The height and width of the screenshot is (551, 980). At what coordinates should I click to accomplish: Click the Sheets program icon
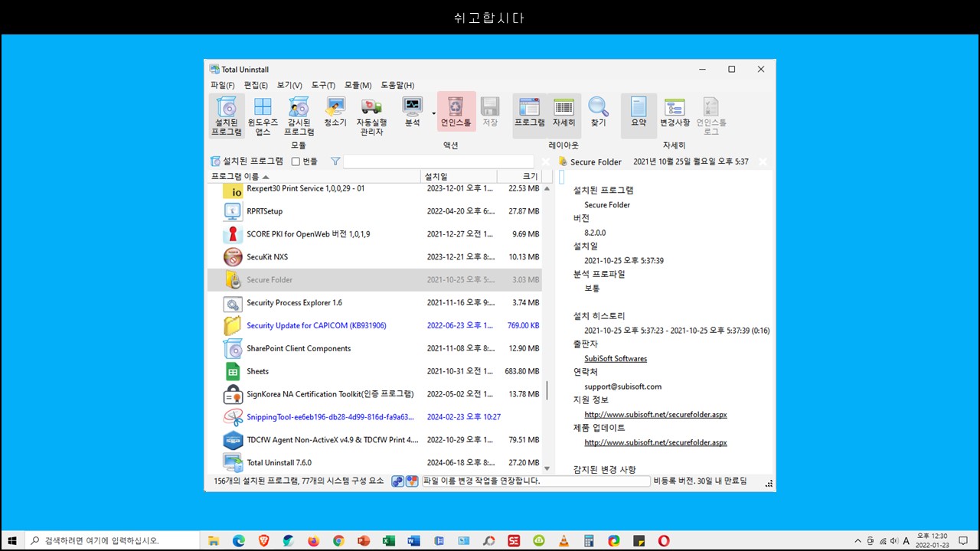point(233,371)
